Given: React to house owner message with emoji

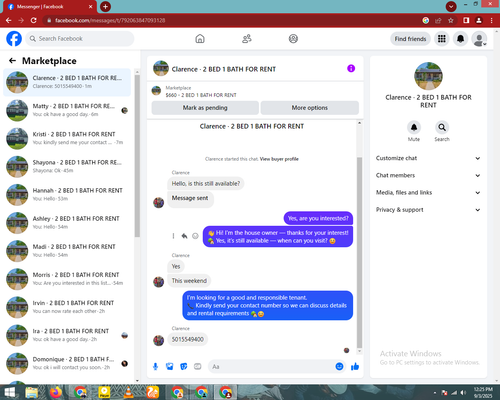Looking at the screenshot, I should (x=195, y=236).
